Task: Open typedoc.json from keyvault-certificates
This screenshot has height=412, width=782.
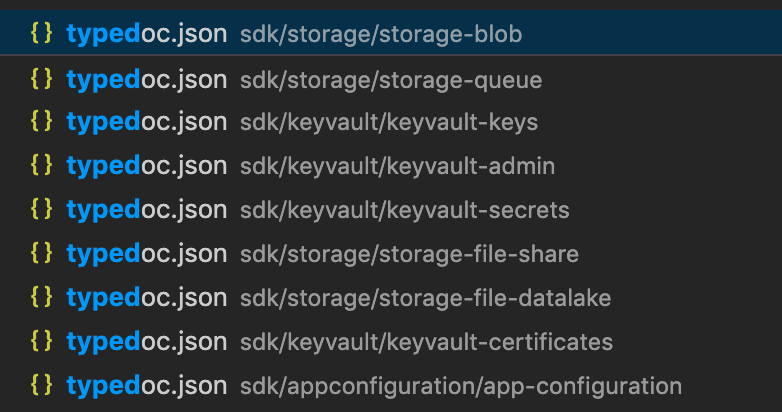Action: [x=391, y=341]
